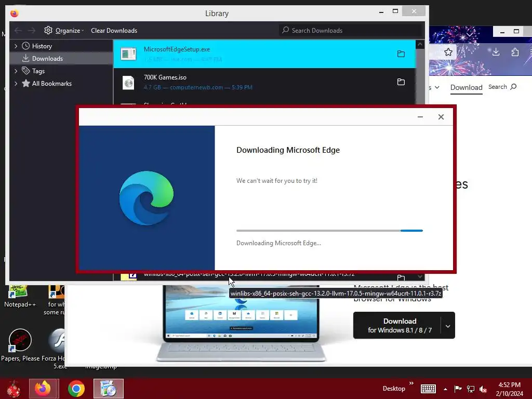The height and width of the screenshot is (399, 532).
Task: Click the downloads list scroll-down arrow
Action: pyautogui.click(x=420, y=276)
